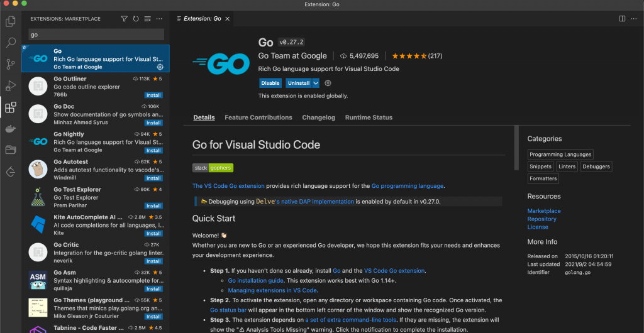Open editor More Actions ellipsis menu
Image resolution: width=644 pixels, height=333 pixels.
point(633,19)
